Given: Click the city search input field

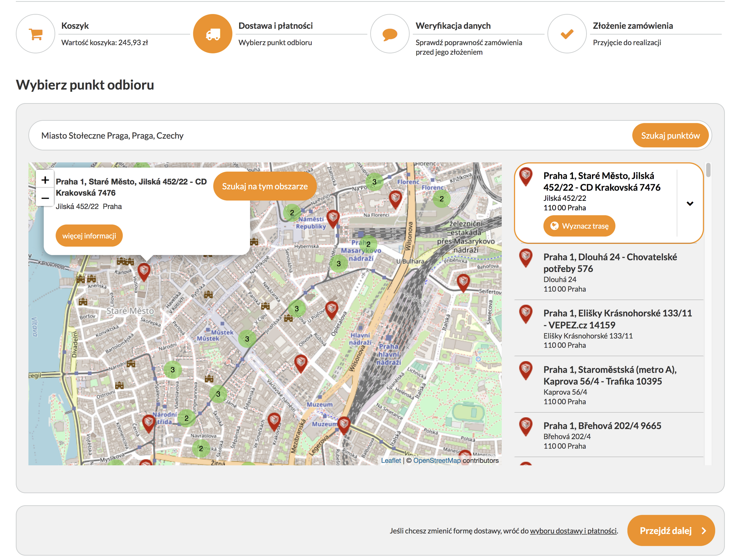Looking at the screenshot, I should [x=330, y=135].
